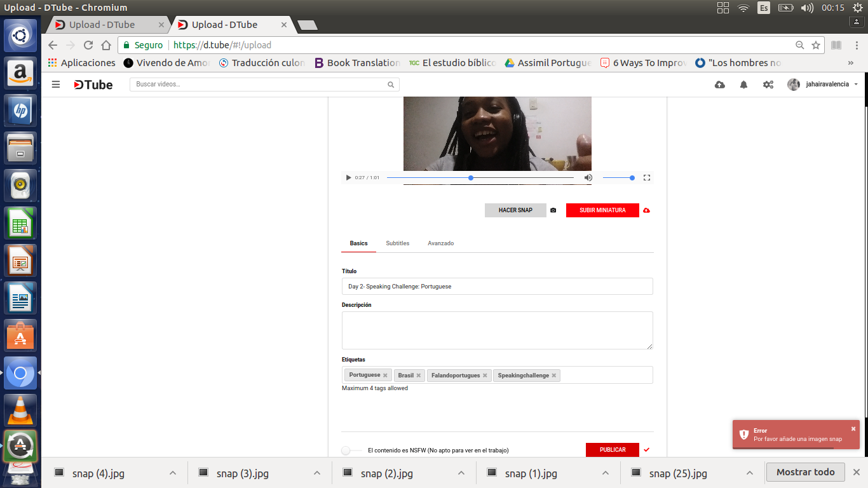Image resolution: width=868 pixels, height=488 pixels.
Task: Open Ubuntu Software Center from the launcher
Action: [x=20, y=335]
